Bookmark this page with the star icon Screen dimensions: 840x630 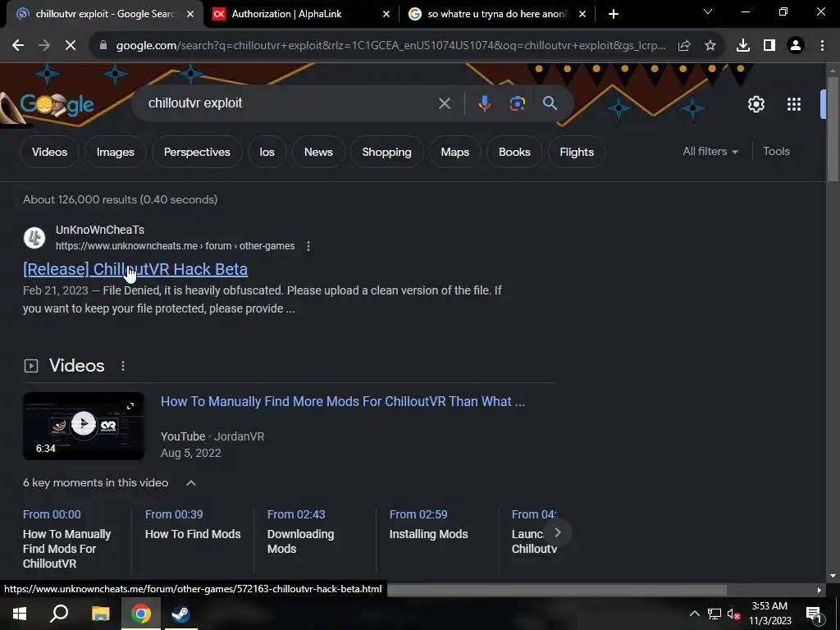pos(710,46)
